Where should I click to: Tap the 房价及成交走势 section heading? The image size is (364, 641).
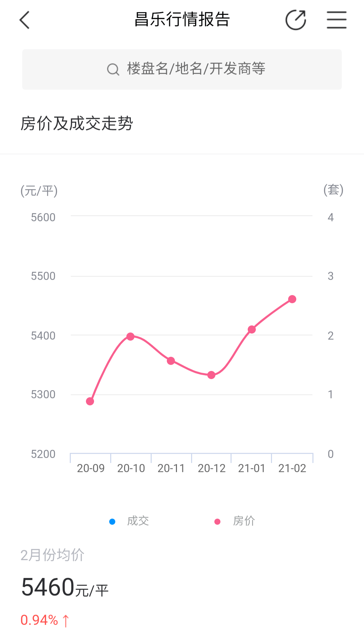77,123
